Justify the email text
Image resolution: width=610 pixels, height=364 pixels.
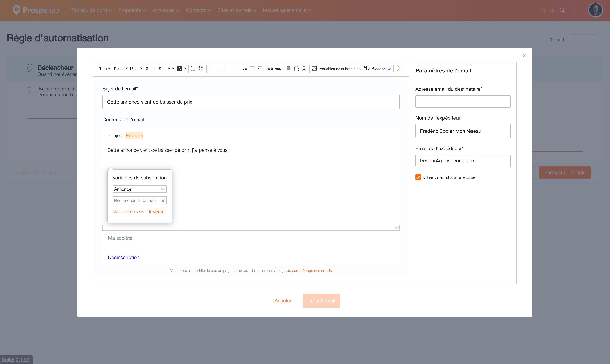234,69
